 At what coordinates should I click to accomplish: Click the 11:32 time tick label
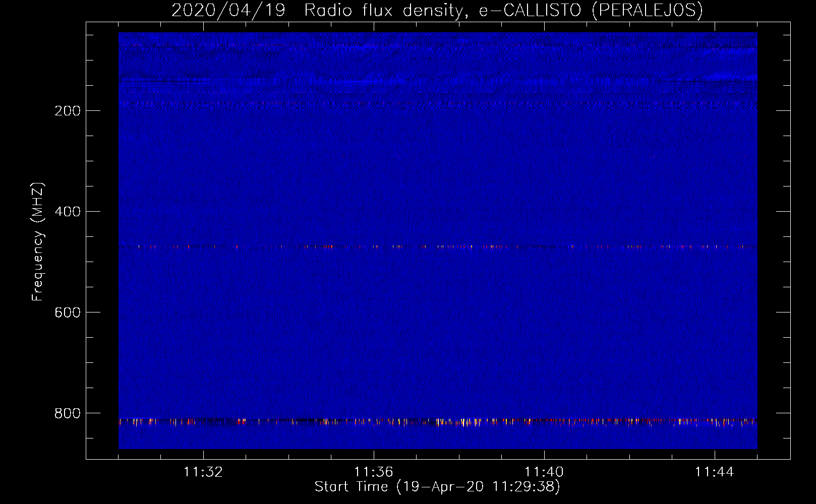[203, 472]
